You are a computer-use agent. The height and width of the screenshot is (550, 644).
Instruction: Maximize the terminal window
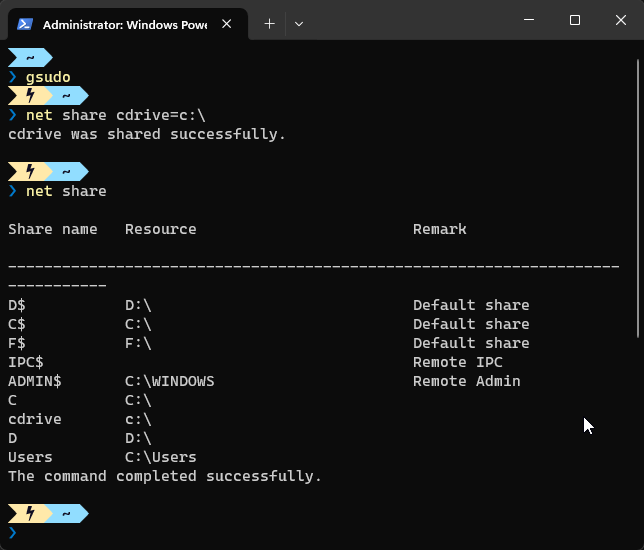575,20
